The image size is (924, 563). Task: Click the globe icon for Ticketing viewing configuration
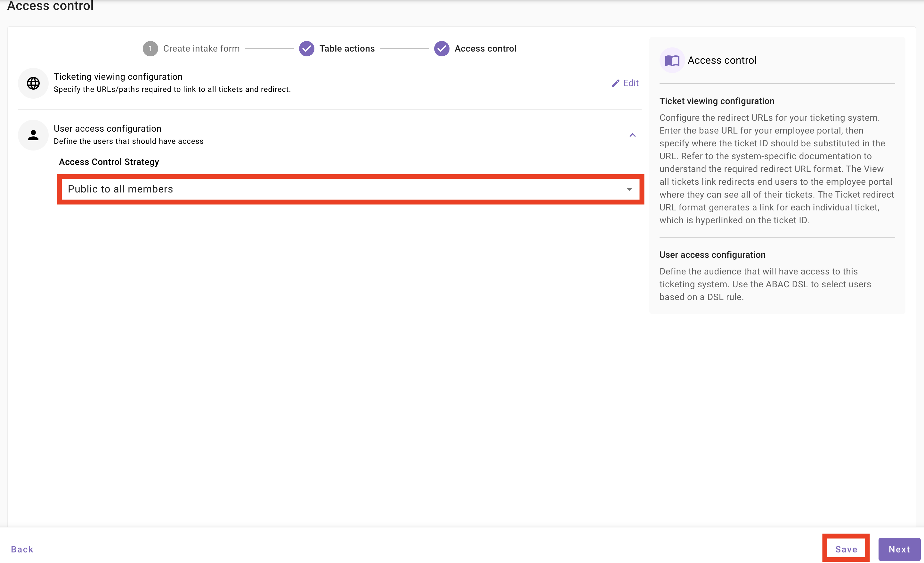point(33,83)
